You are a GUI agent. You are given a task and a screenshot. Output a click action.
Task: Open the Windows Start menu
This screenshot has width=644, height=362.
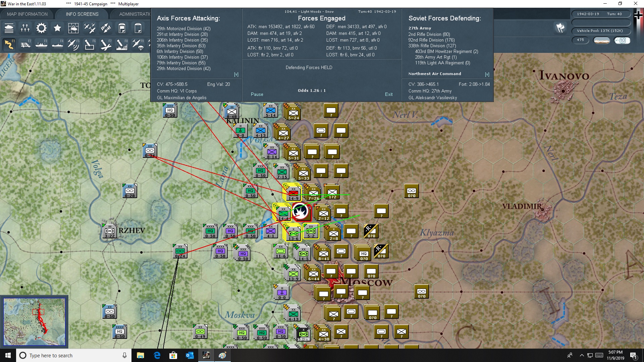[x=8, y=355]
